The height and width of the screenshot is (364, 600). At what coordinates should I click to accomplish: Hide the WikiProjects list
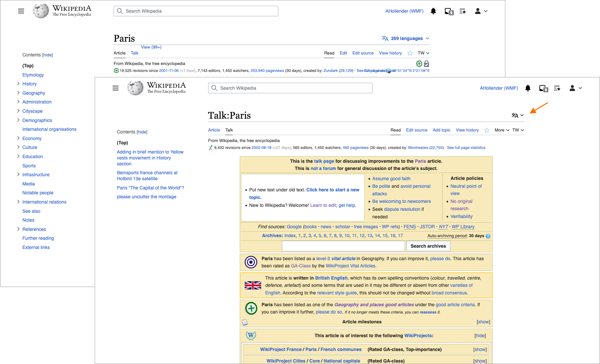point(480,336)
